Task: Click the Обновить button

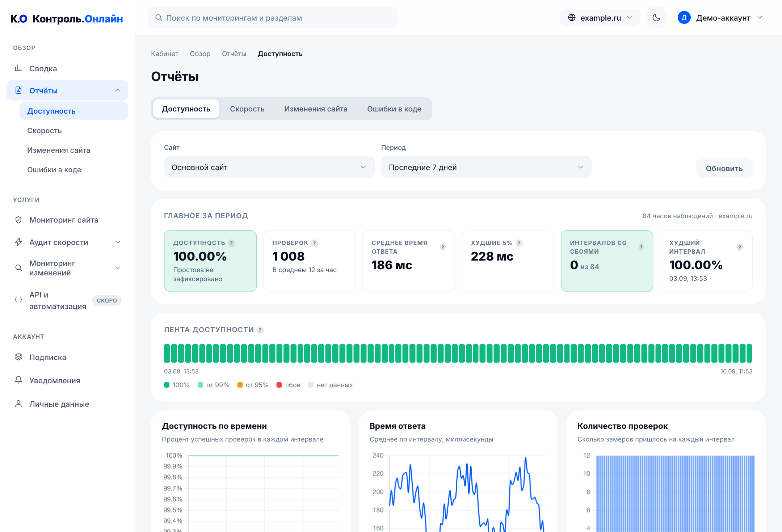Action: (x=724, y=168)
